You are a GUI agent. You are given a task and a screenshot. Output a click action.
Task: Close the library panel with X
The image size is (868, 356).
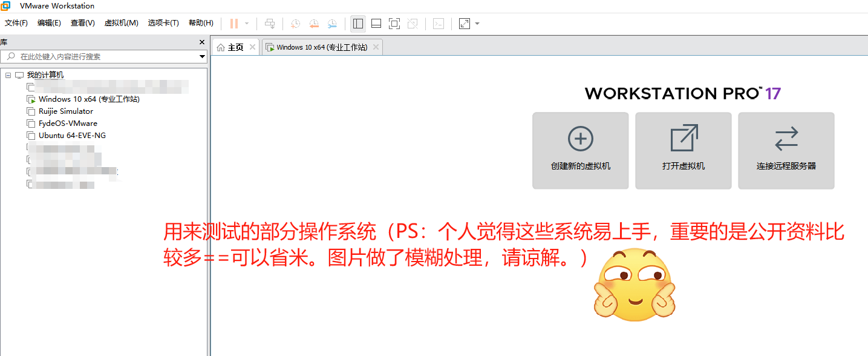tap(202, 42)
